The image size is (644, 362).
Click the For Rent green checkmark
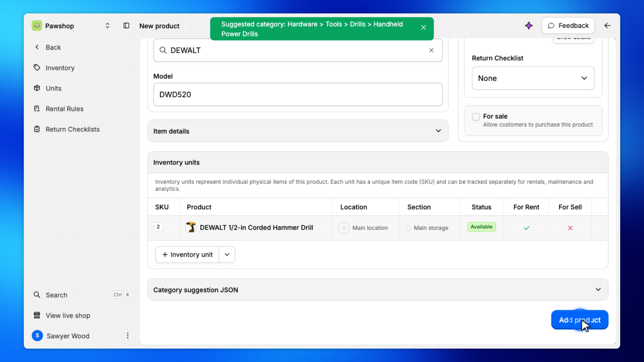[x=527, y=228]
